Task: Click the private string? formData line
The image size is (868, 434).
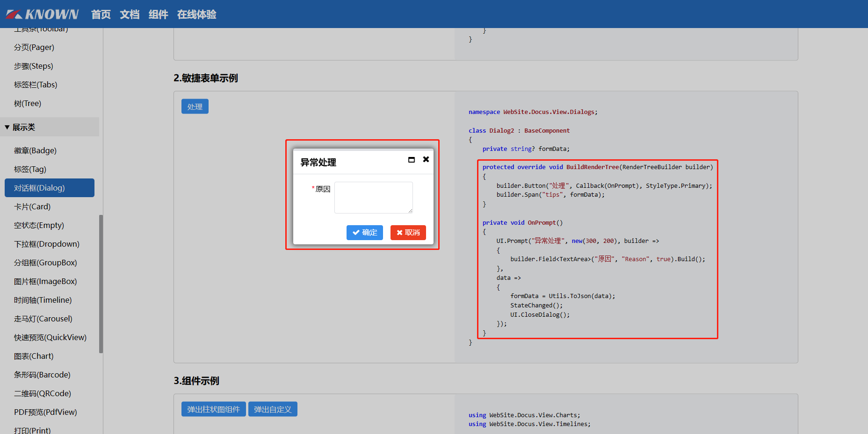Action: (526, 149)
